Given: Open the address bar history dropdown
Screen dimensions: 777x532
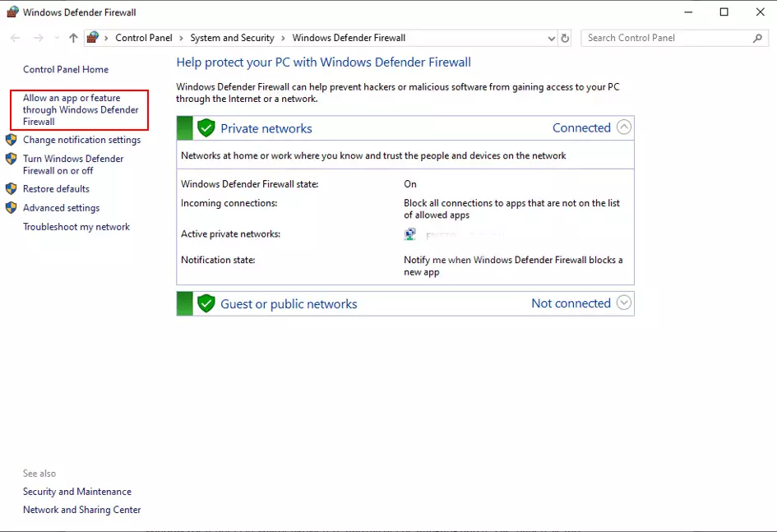Looking at the screenshot, I should (551, 38).
